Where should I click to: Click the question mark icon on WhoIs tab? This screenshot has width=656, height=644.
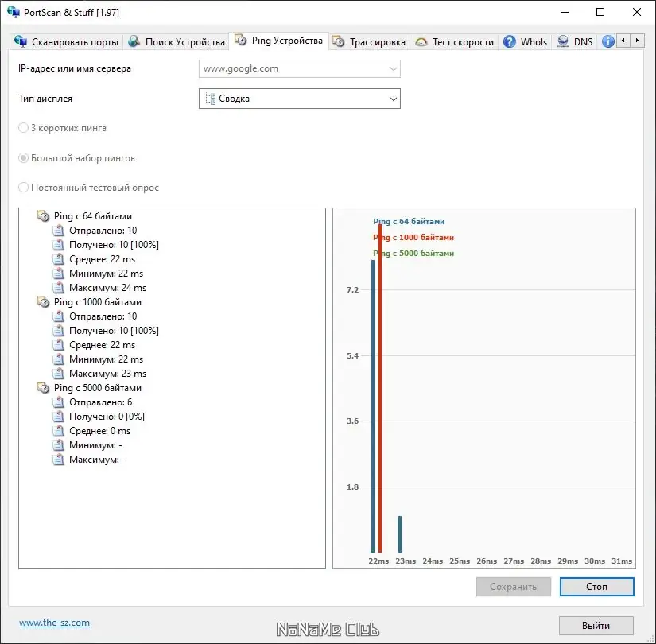click(509, 41)
